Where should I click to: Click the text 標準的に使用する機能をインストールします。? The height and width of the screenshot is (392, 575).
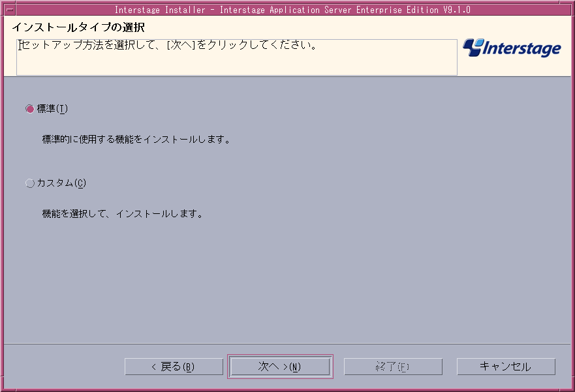[x=136, y=139]
